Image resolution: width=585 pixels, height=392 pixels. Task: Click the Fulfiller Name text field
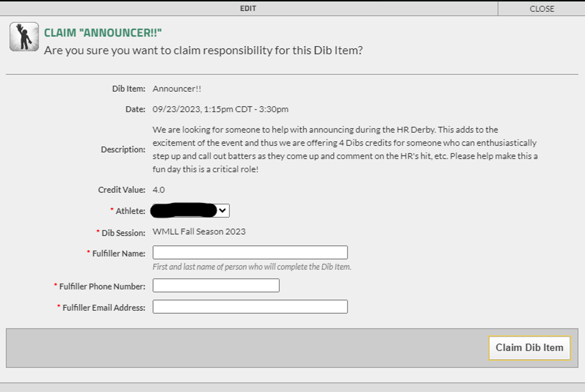[250, 253]
